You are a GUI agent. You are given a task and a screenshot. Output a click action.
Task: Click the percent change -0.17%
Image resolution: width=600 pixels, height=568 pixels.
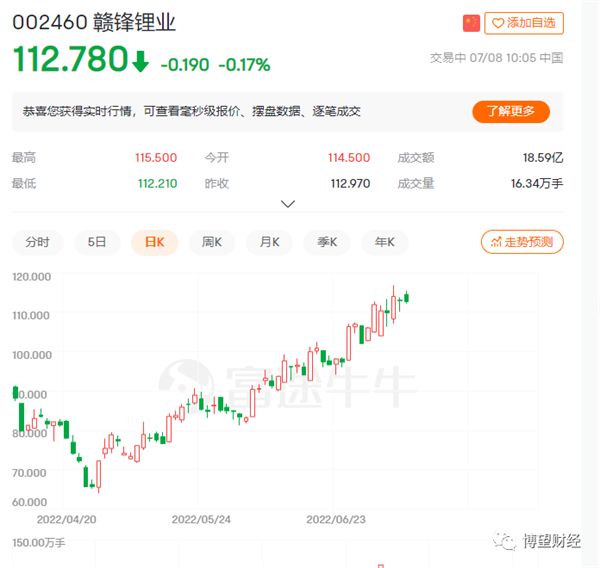pos(245,65)
